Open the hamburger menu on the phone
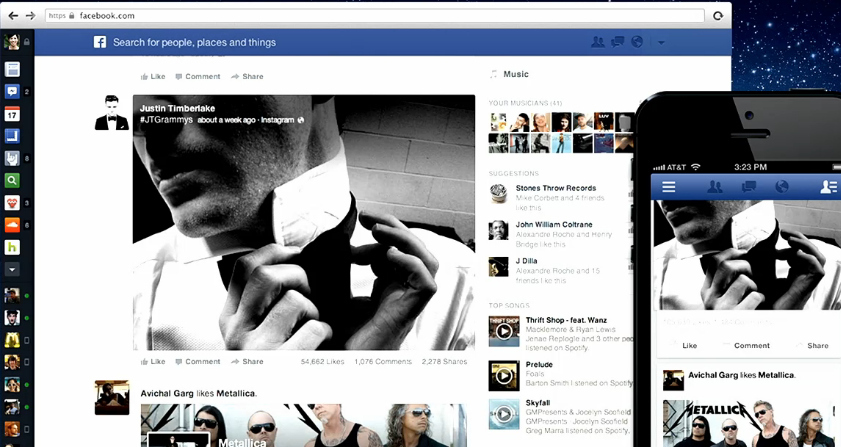841x447 pixels. click(669, 187)
